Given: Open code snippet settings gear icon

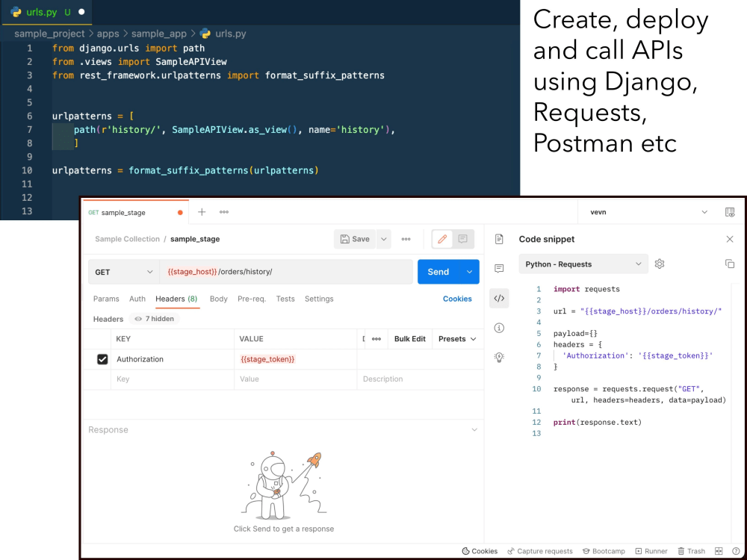Looking at the screenshot, I should (660, 264).
